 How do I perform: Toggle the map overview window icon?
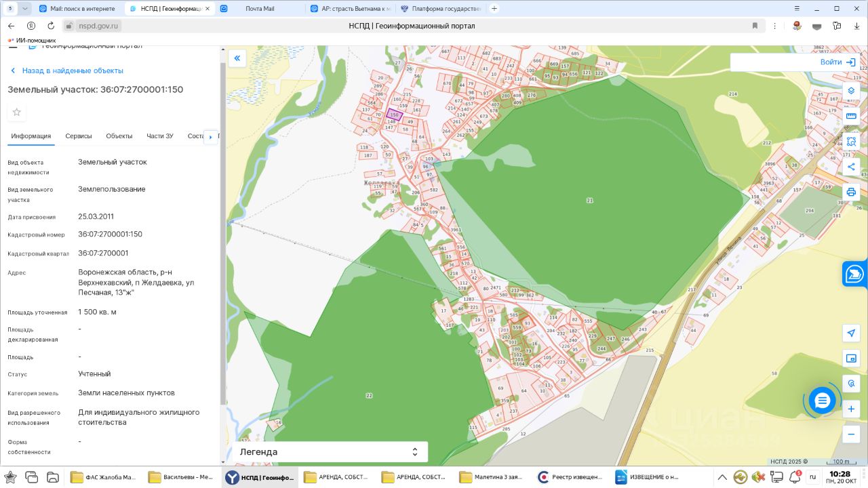[851, 358]
